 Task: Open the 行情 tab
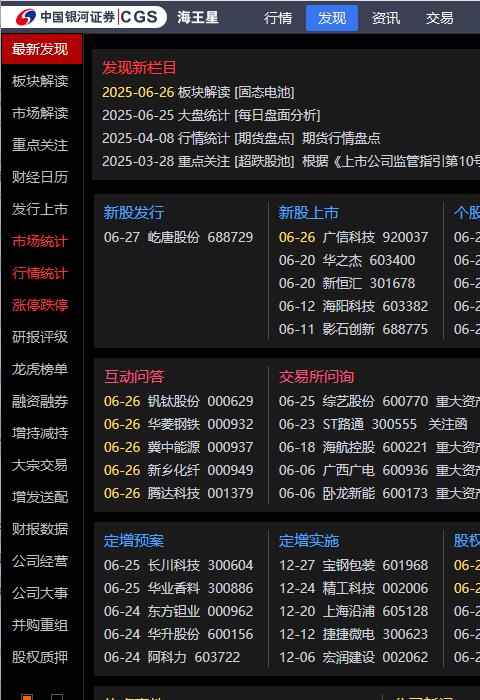point(278,18)
